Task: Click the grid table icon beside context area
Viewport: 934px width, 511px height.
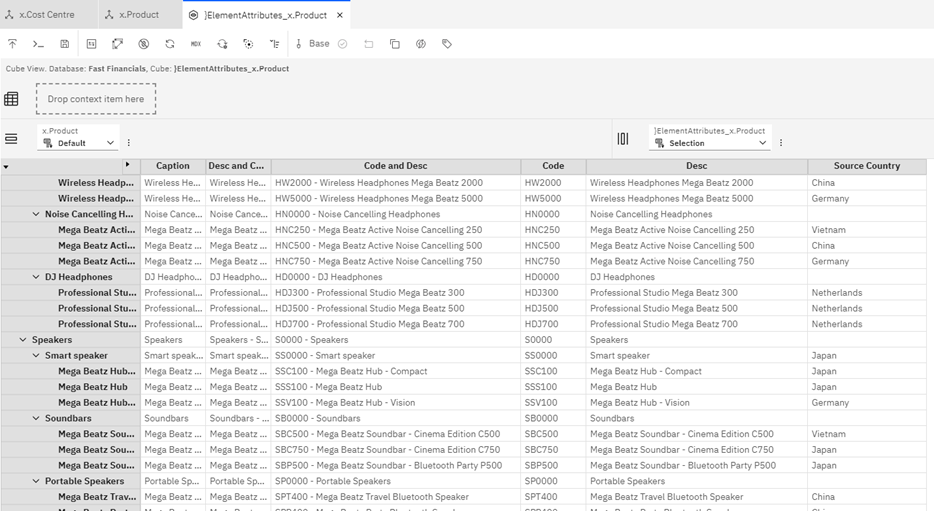Action: pyautogui.click(x=11, y=99)
